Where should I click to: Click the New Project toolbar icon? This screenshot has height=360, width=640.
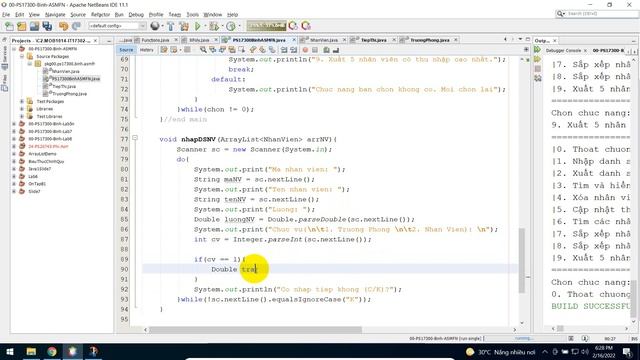pos(22,26)
